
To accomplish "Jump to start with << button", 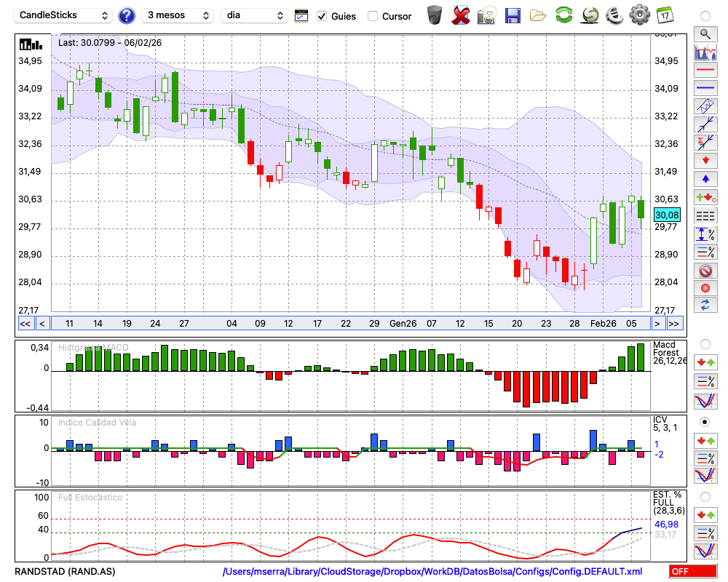I will (25, 324).
